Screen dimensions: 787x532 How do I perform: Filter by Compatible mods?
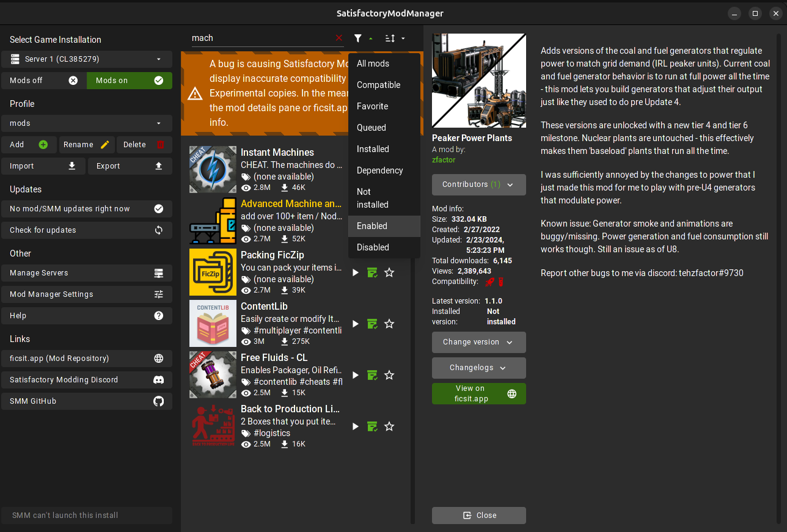(384, 85)
